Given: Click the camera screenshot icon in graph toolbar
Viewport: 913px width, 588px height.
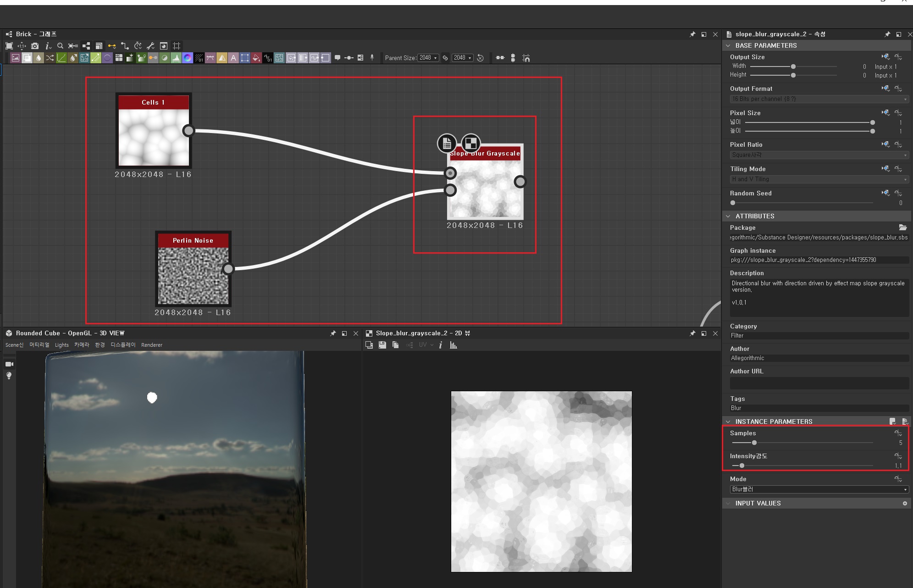Looking at the screenshot, I should (35, 46).
